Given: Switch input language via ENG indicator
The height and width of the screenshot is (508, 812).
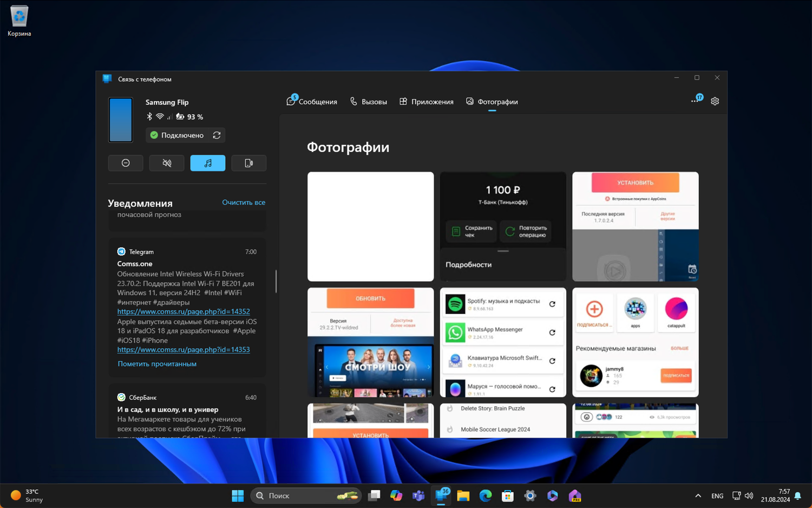Looking at the screenshot, I should (x=717, y=496).
